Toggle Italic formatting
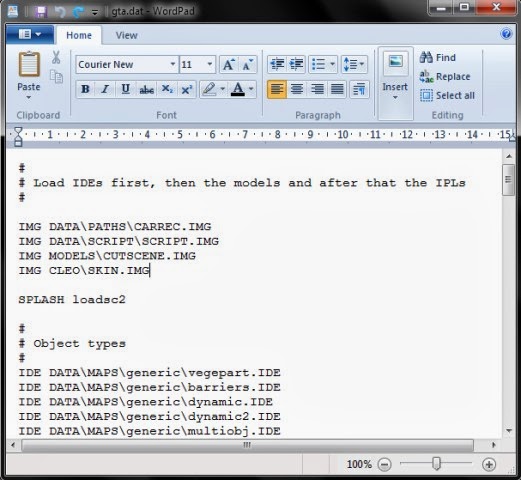The width and height of the screenshot is (521, 480). pos(105,89)
